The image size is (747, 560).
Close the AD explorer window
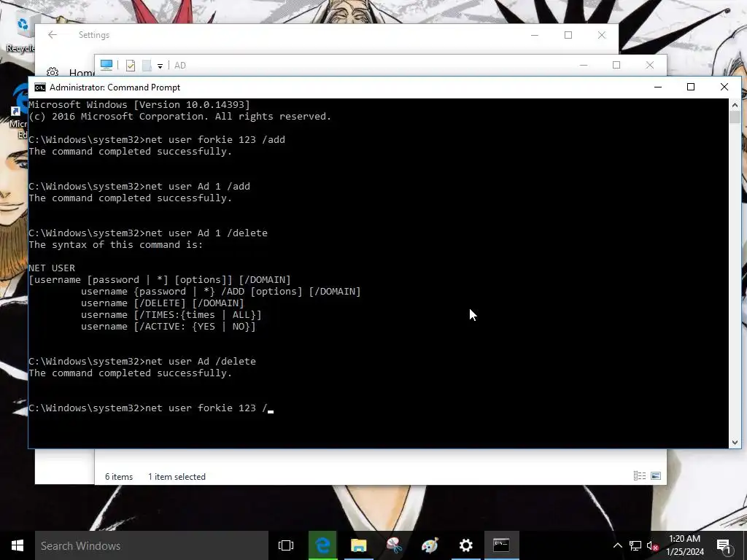pos(650,65)
